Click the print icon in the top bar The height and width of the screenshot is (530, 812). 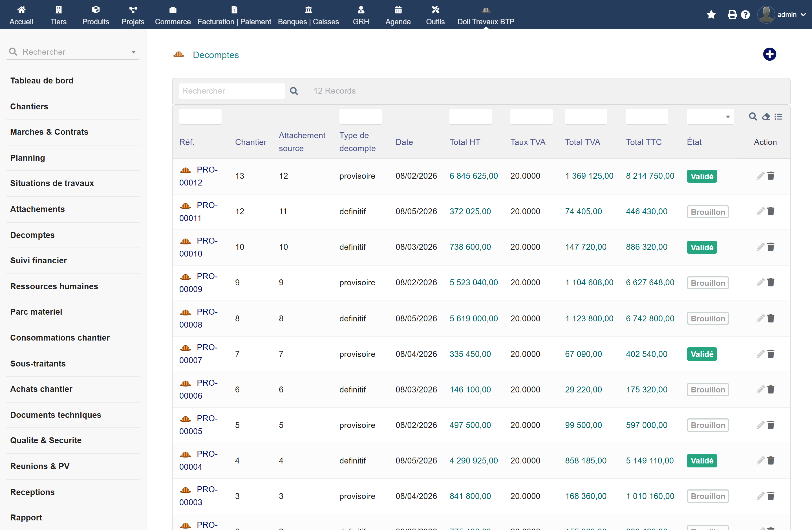732,15
